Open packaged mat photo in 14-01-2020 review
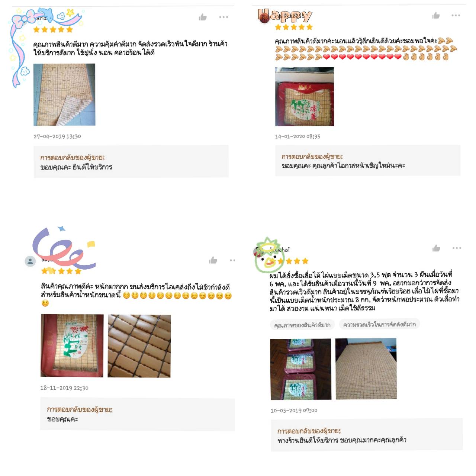The width and height of the screenshot is (476, 476). (305, 97)
